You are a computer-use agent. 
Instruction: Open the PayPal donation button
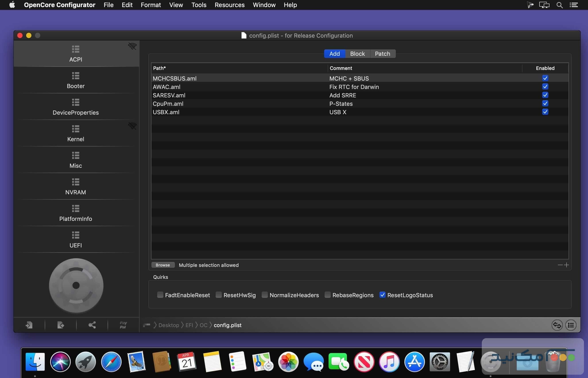point(123,325)
